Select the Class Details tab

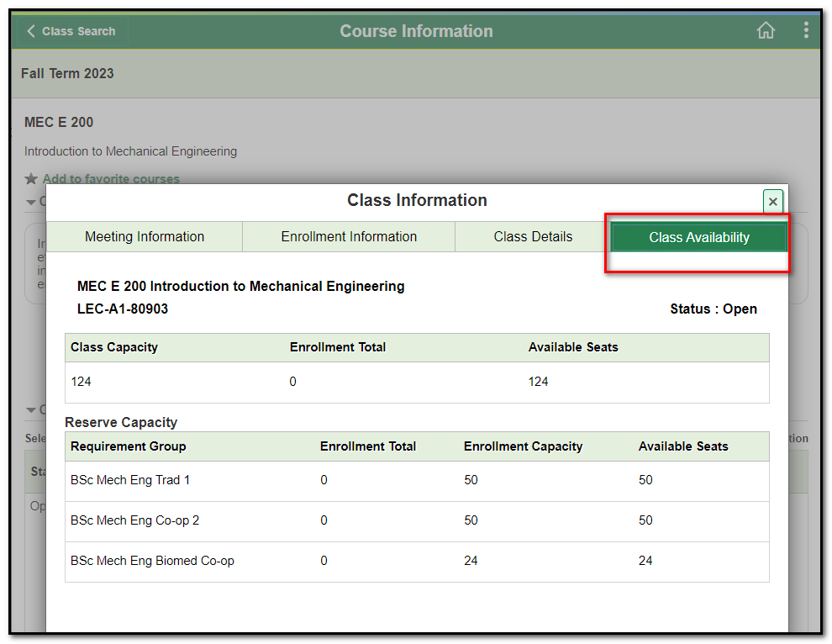coord(533,237)
